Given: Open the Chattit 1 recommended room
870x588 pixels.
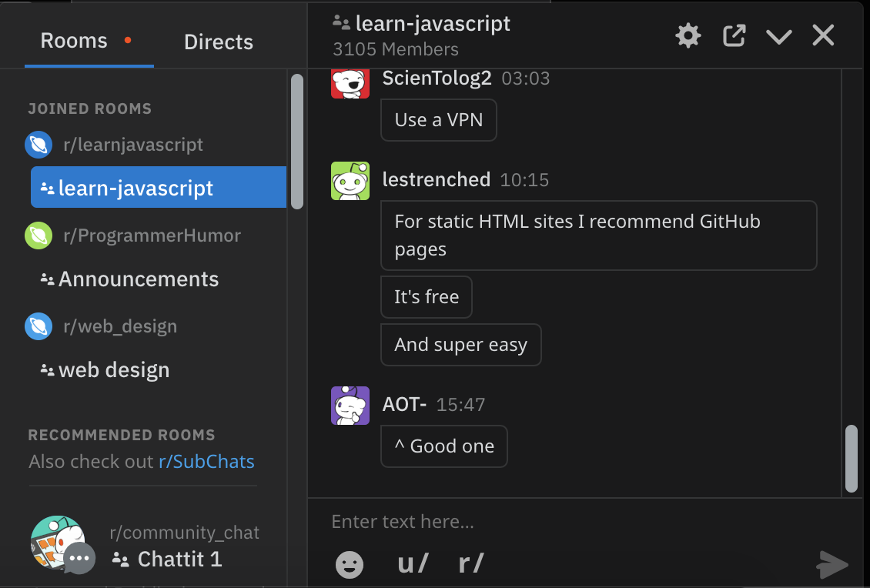Looking at the screenshot, I should click(x=179, y=560).
